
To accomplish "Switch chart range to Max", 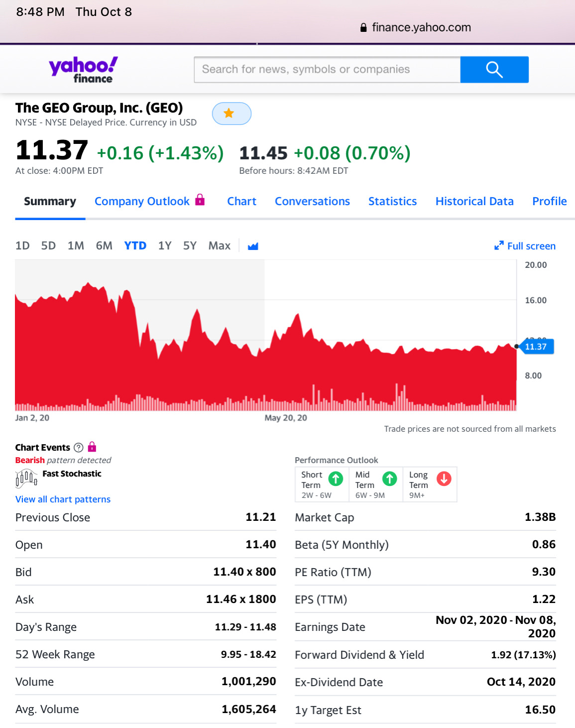I will pos(219,246).
